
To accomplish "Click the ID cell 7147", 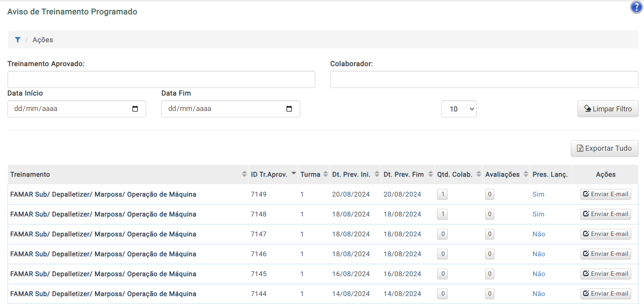I will [x=259, y=234].
